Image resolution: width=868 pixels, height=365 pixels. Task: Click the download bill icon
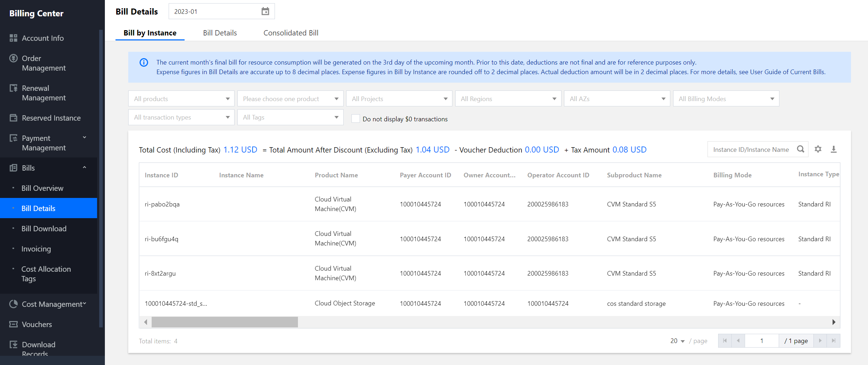834,149
